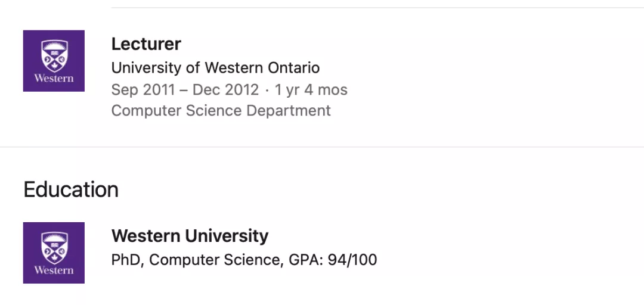This screenshot has width=644, height=305.
Task: Select the 'Sep 2011' start date
Action: click(143, 90)
